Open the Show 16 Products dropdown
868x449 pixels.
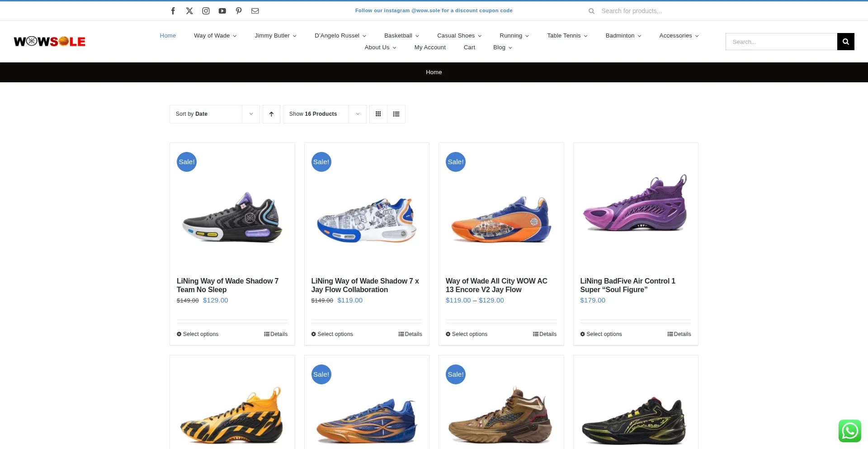pos(324,114)
